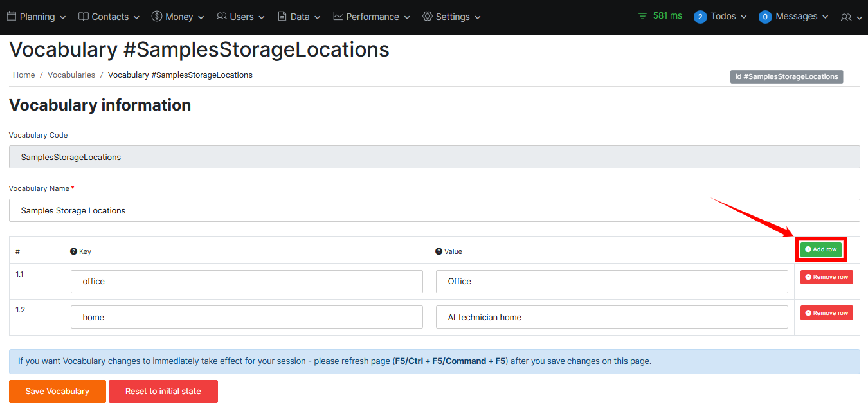This screenshot has height=405, width=868.
Task: Click the gear icon beside Settings
Action: pos(428,16)
